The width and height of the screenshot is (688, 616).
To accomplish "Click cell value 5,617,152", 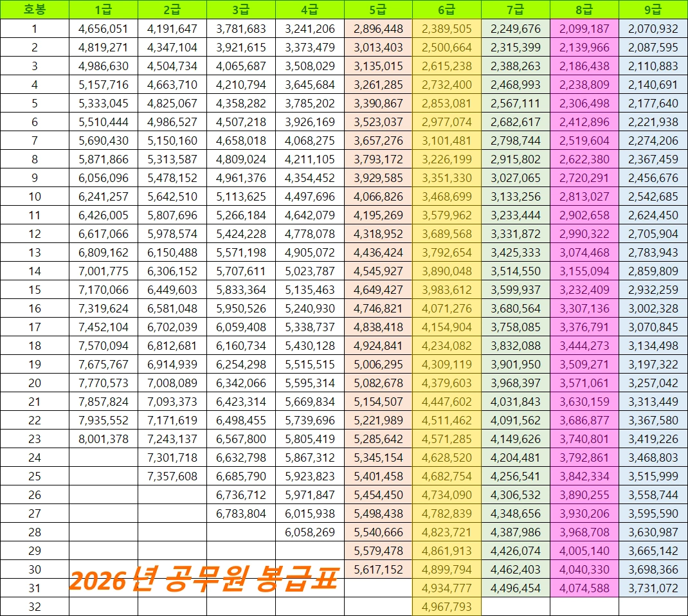I will point(378,570).
